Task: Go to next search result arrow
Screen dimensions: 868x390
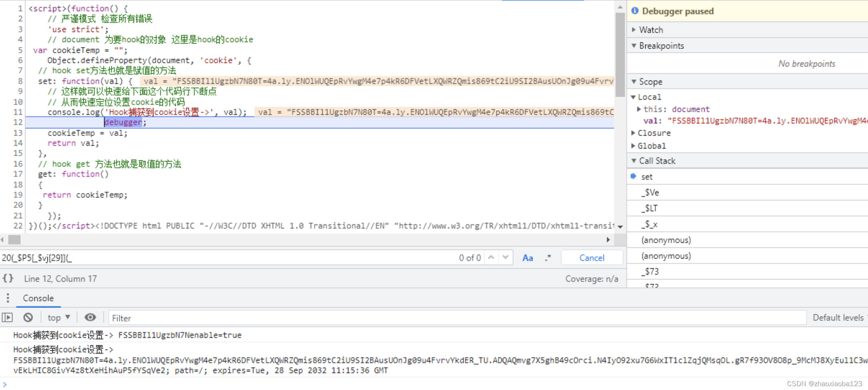Action: 505,257
